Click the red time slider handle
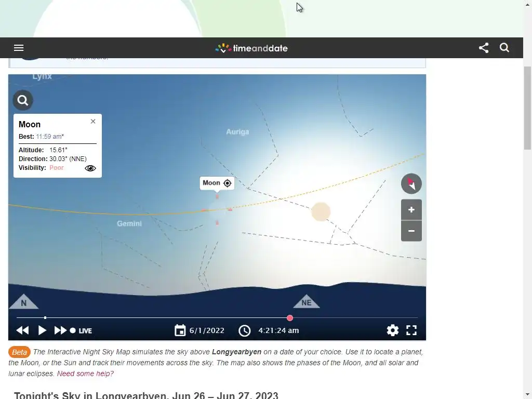The image size is (532, 399). 290,318
